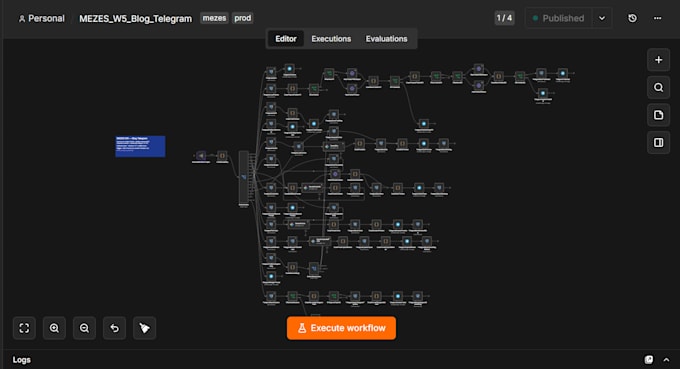Click the undo reset zoom icon

coord(114,328)
